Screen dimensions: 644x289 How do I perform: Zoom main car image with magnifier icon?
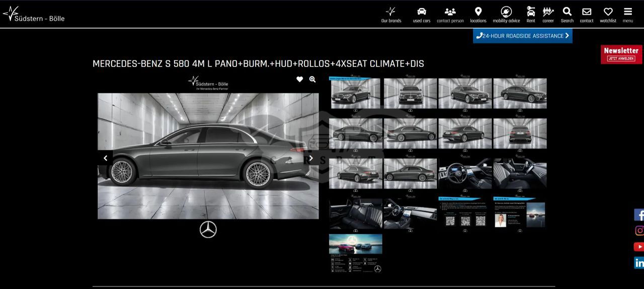point(312,80)
